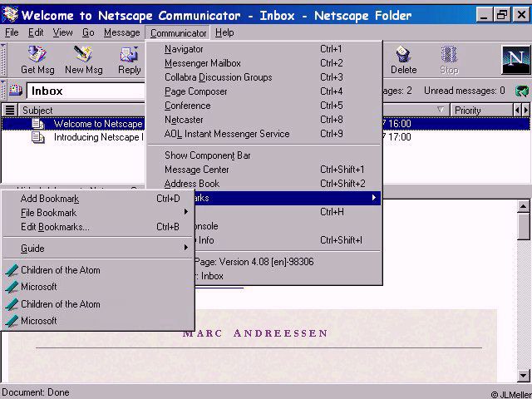The image size is (532, 399).
Task: Open the Inbox folder dropdown field
Action: tap(86, 91)
